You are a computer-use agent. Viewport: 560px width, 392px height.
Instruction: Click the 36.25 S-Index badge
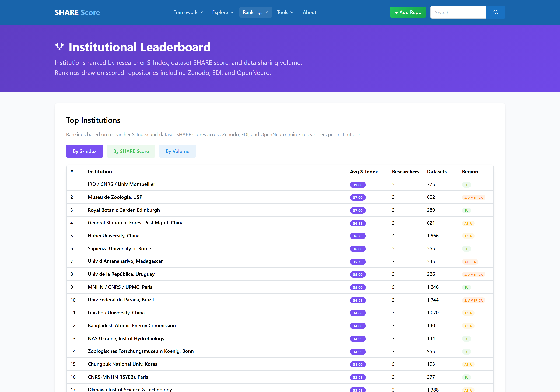point(358,236)
